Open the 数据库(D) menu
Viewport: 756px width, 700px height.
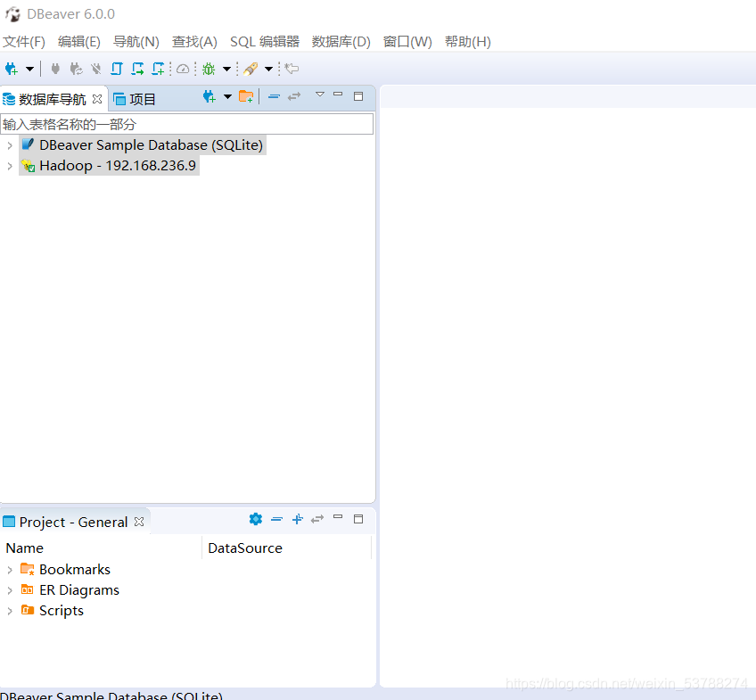pyautogui.click(x=341, y=42)
